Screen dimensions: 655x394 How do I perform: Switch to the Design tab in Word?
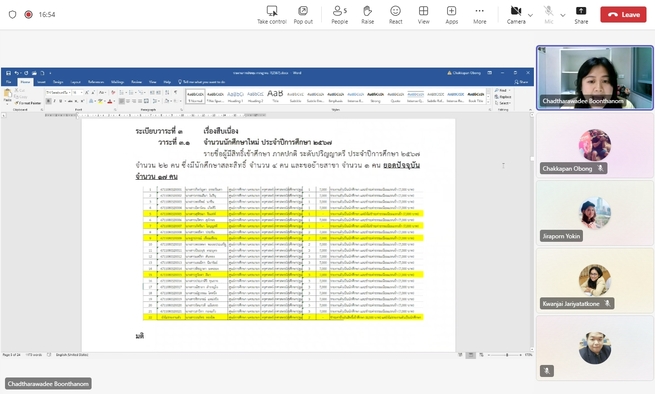coord(58,82)
